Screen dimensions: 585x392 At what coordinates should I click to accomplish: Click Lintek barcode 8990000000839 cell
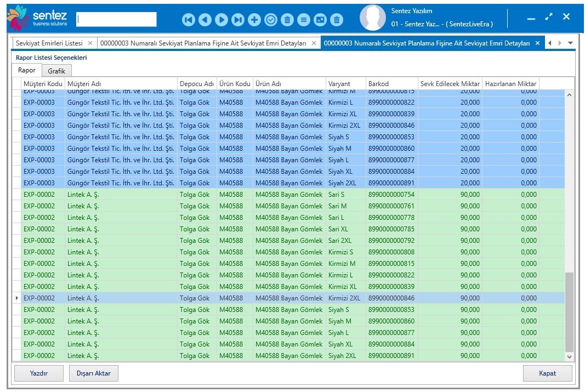point(392,286)
